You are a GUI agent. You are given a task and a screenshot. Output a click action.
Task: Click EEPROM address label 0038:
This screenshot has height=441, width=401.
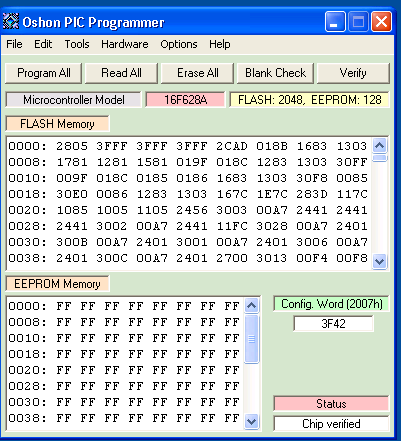(27, 418)
